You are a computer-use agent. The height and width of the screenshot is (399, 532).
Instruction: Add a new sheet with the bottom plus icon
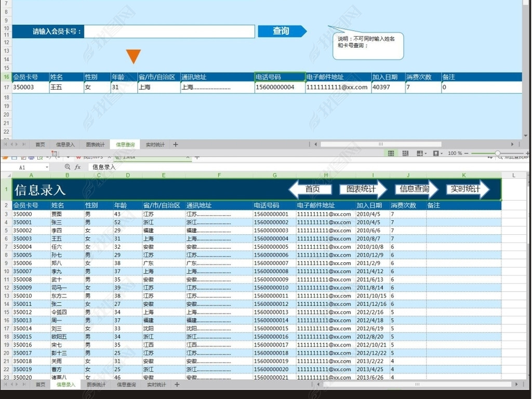[177, 385]
